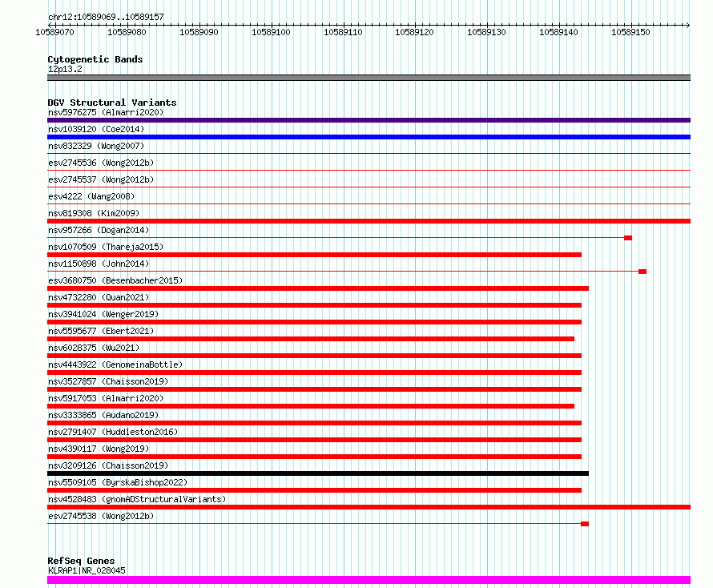This screenshot has height=588, width=713.
Task: Click the red nsv2791407 variant bar
Action: pos(314,440)
